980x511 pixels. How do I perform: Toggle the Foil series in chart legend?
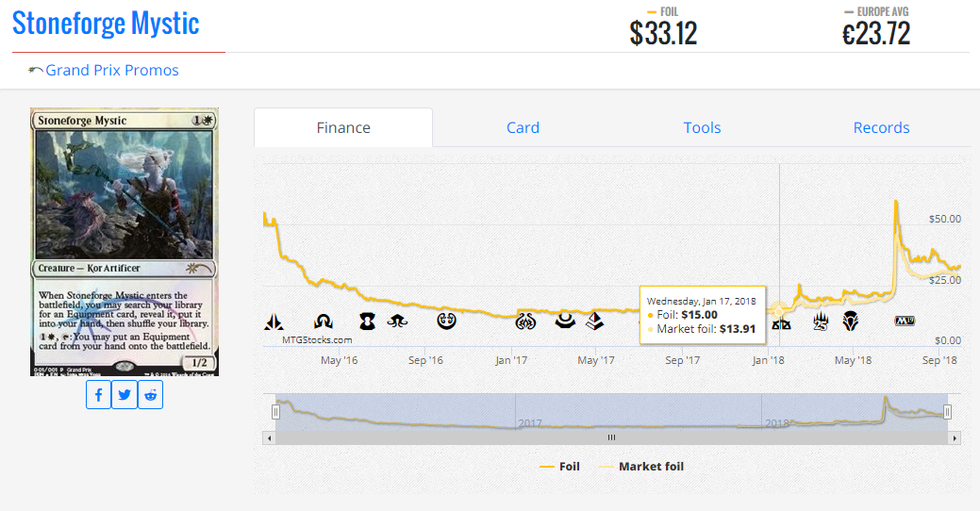(559, 466)
